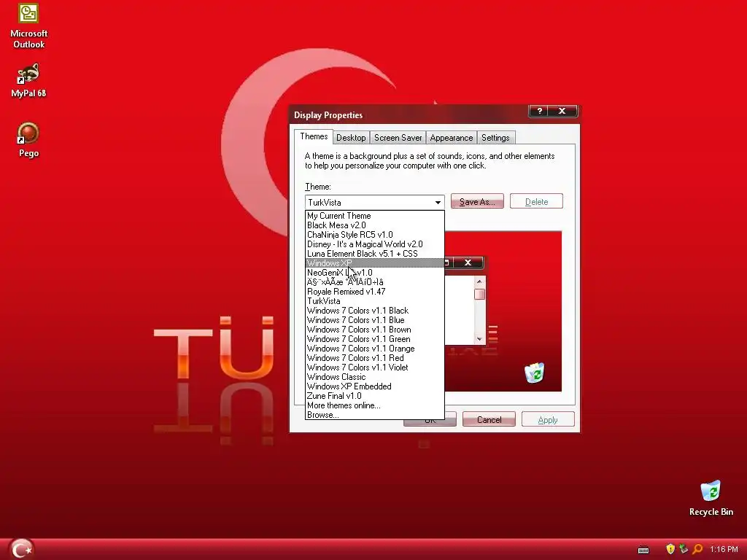Switch to the Themes tab
This screenshot has height=560, width=747.
click(x=314, y=136)
